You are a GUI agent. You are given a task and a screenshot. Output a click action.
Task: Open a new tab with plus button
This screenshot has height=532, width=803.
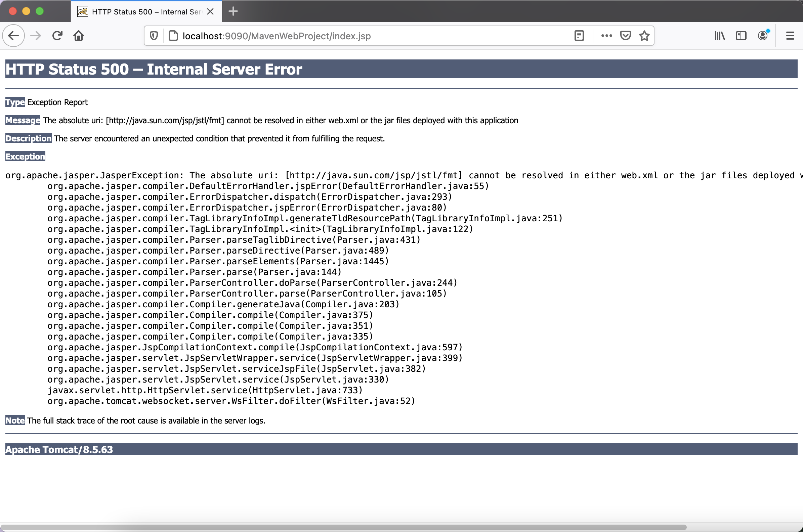click(233, 11)
